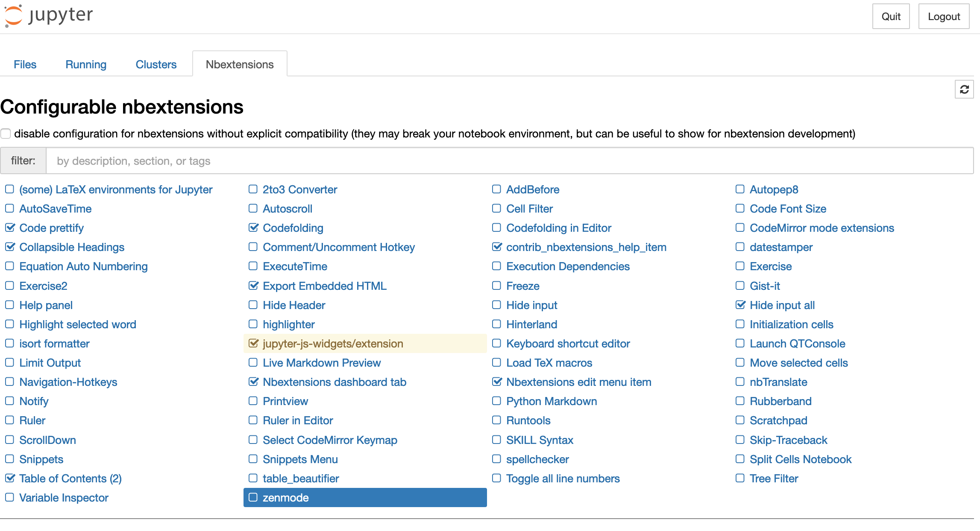Viewport: 980px width, 531px height.
Task: Enable the Autopep8 extension checkbox
Action: [x=740, y=189]
